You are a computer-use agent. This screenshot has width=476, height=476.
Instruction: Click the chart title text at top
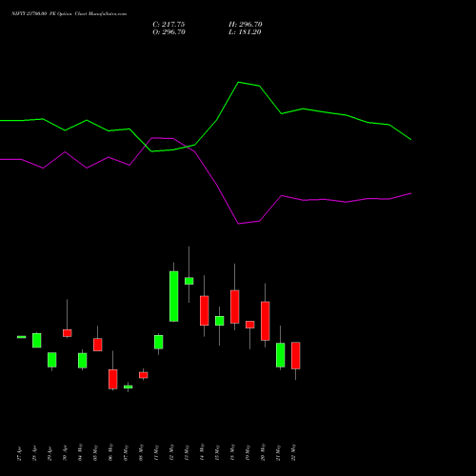click(69, 13)
